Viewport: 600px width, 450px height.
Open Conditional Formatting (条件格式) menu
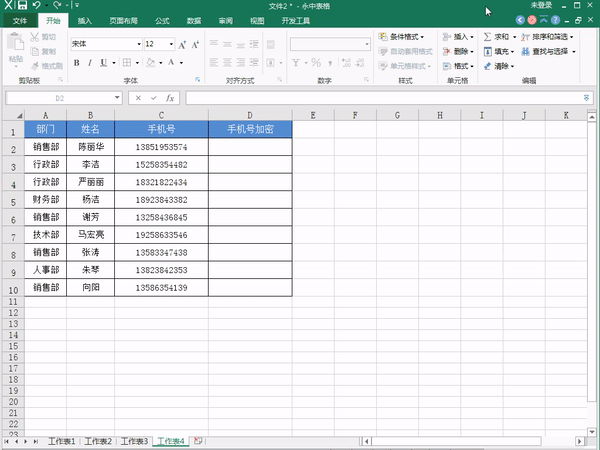point(401,37)
